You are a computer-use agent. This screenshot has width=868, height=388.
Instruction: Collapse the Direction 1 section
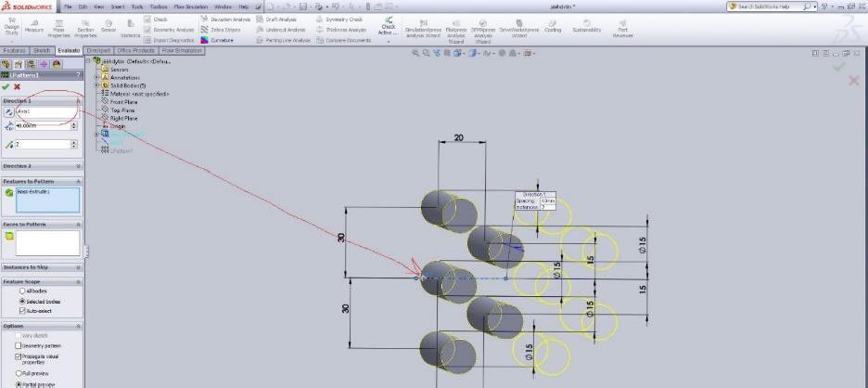point(78,101)
